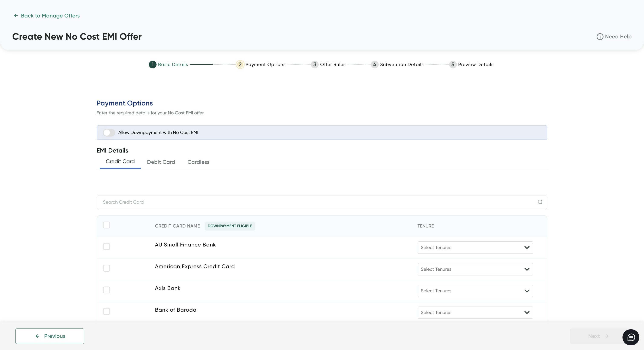644x350 pixels.
Task: Click step 2 circle for Payment Options
Action: click(240, 65)
